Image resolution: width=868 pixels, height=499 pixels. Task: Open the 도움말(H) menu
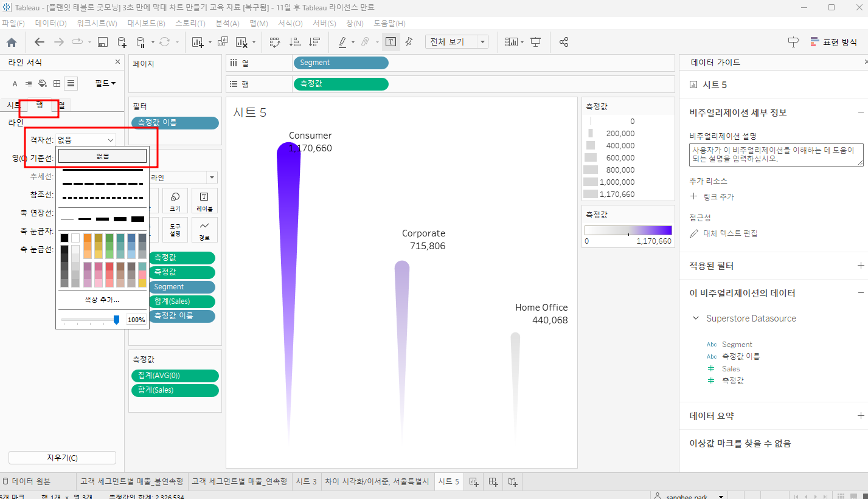(389, 23)
